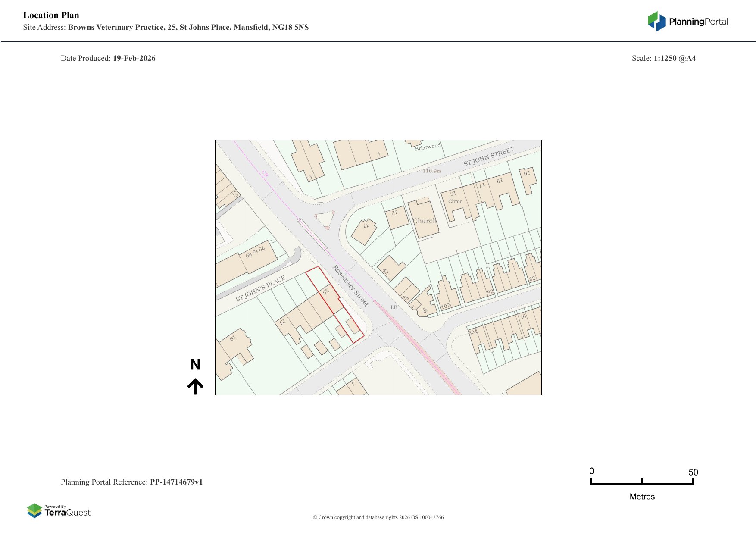Click the Rosemary Street road label
Image resolution: width=756 pixels, height=535 pixels.
pos(350,286)
